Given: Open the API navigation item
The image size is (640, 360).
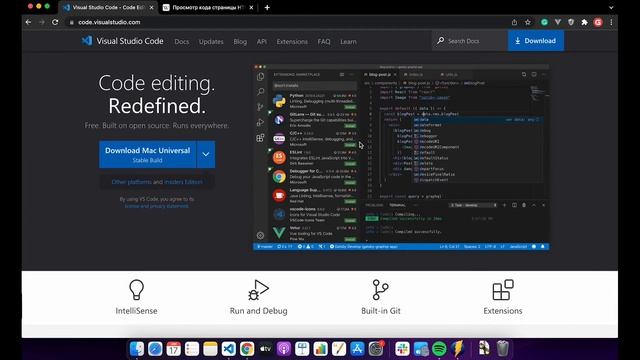Looking at the screenshot, I should [x=262, y=42].
